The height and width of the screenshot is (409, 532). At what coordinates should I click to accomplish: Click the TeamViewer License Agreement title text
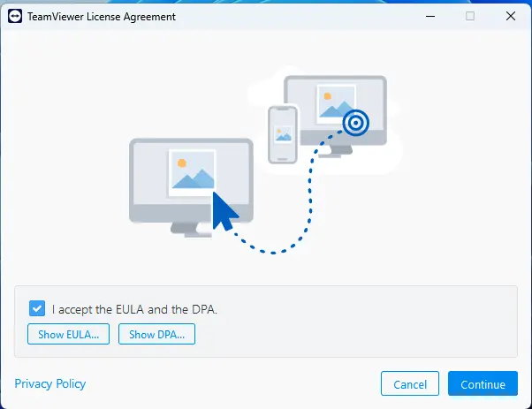click(x=102, y=17)
